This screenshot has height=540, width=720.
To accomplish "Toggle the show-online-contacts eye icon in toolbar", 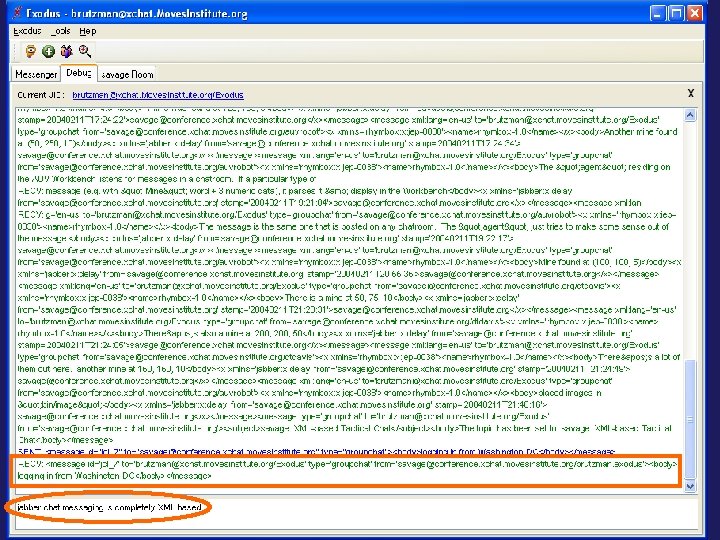I will click(31, 51).
